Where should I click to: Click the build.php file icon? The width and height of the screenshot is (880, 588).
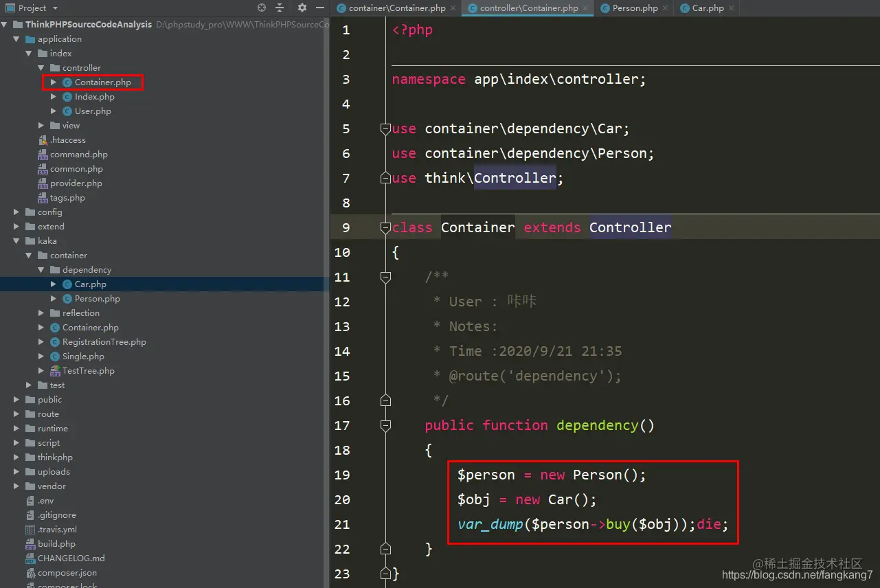click(x=30, y=544)
